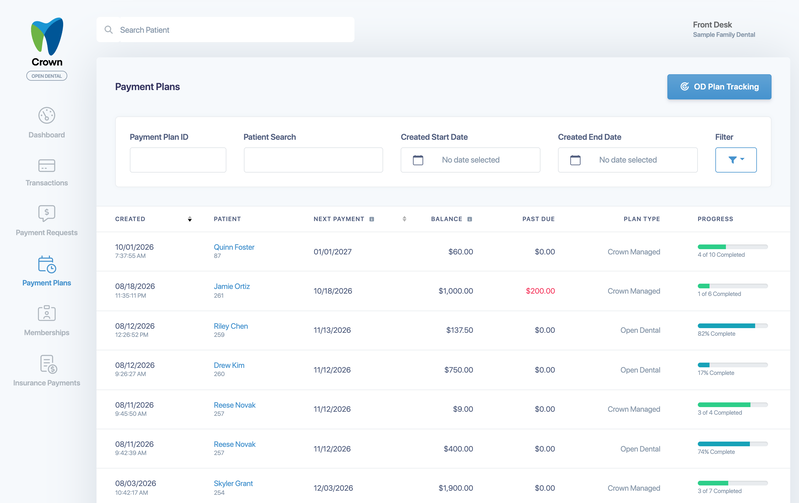The width and height of the screenshot is (799, 503).
Task: Click the $1,900.00 balance value
Action: click(456, 488)
